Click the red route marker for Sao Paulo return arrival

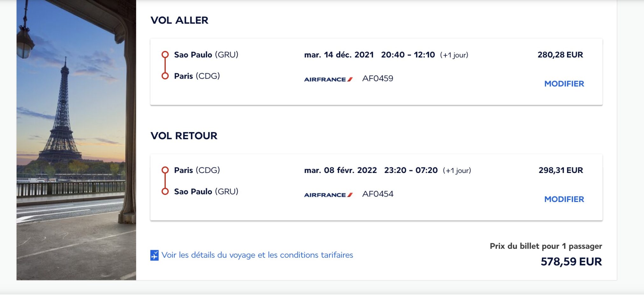coord(165,191)
